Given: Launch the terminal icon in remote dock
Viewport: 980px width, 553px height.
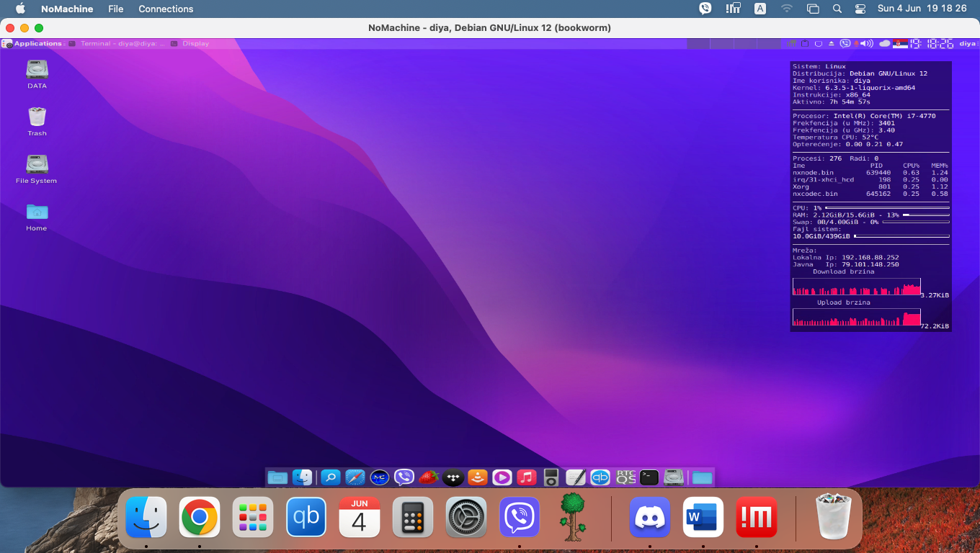Looking at the screenshot, I should coord(649,477).
